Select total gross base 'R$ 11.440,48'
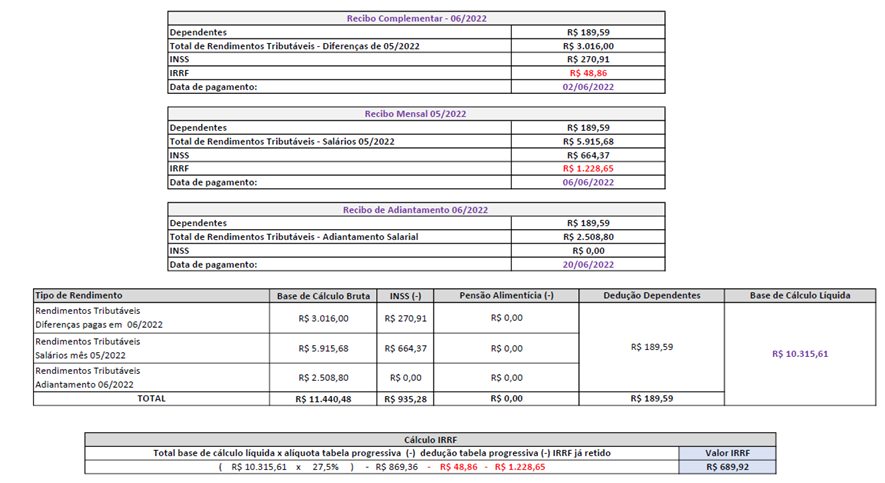 (323, 399)
